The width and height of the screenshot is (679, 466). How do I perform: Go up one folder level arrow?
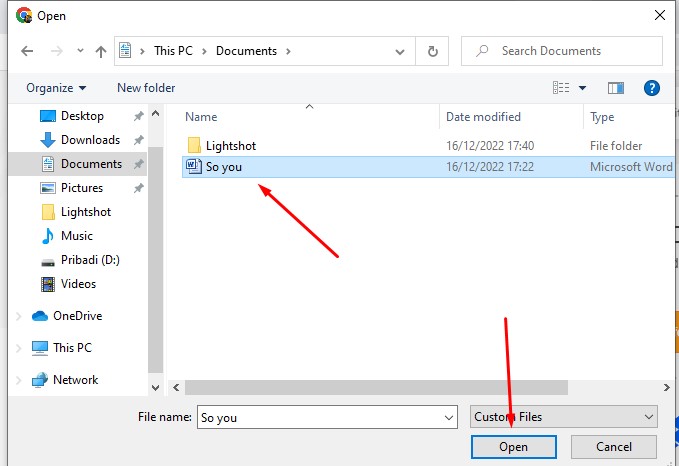click(101, 52)
